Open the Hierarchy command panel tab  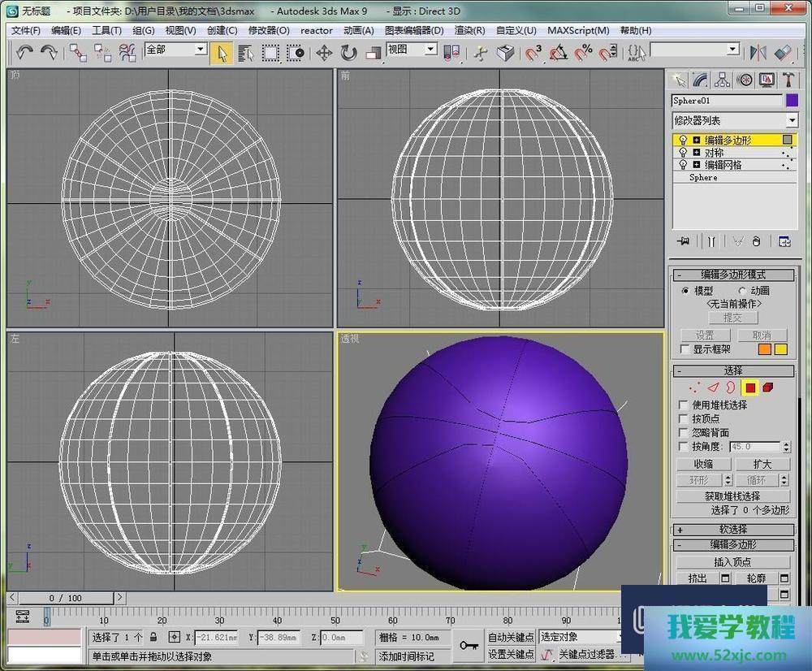point(722,80)
